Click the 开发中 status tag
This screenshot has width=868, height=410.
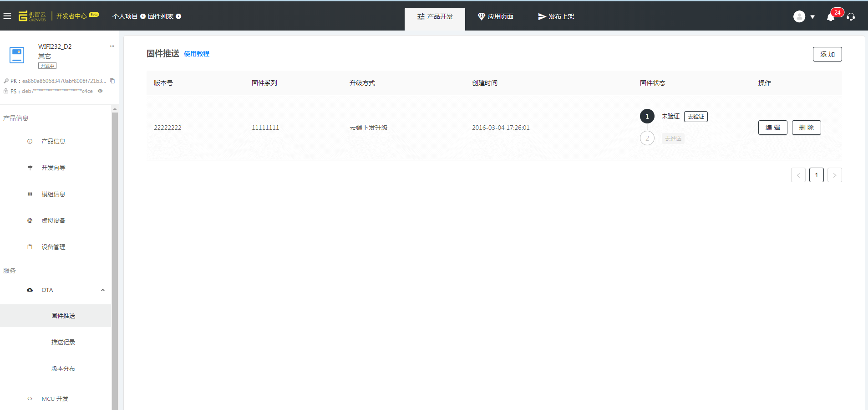(x=47, y=66)
